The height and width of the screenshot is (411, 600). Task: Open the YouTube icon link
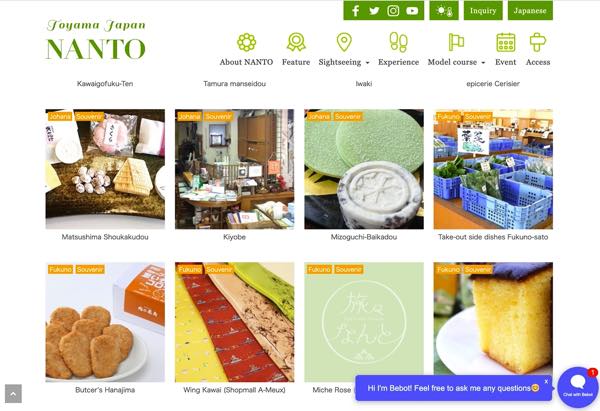(412, 11)
